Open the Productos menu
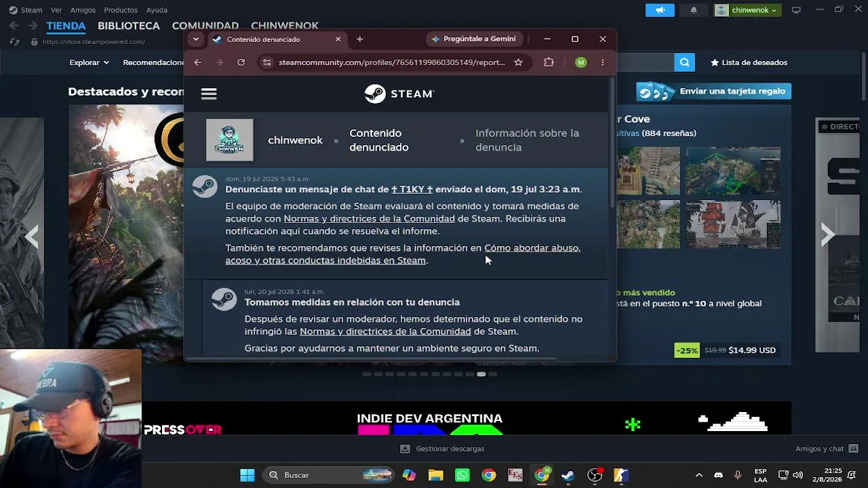The height and width of the screenshot is (488, 868). click(x=121, y=10)
